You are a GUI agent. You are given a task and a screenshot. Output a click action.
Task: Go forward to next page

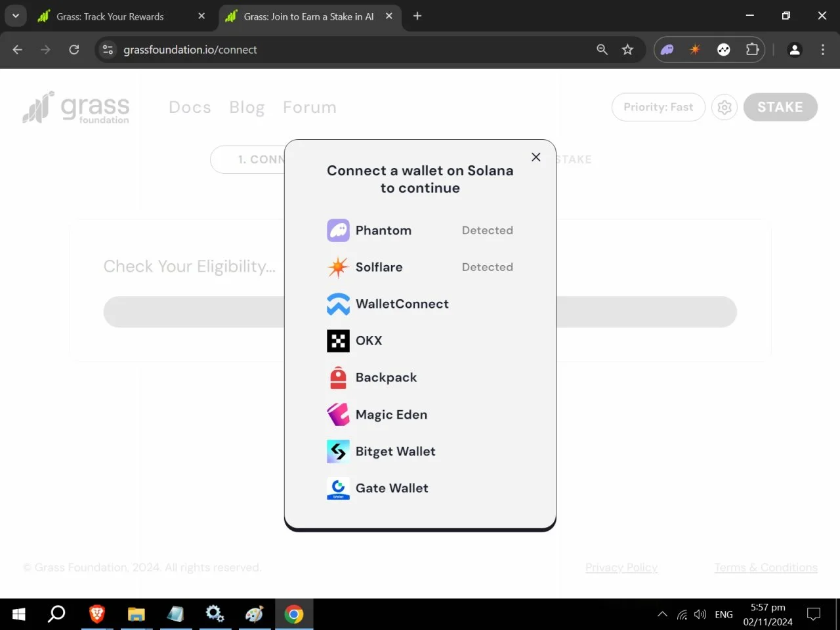(45, 50)
